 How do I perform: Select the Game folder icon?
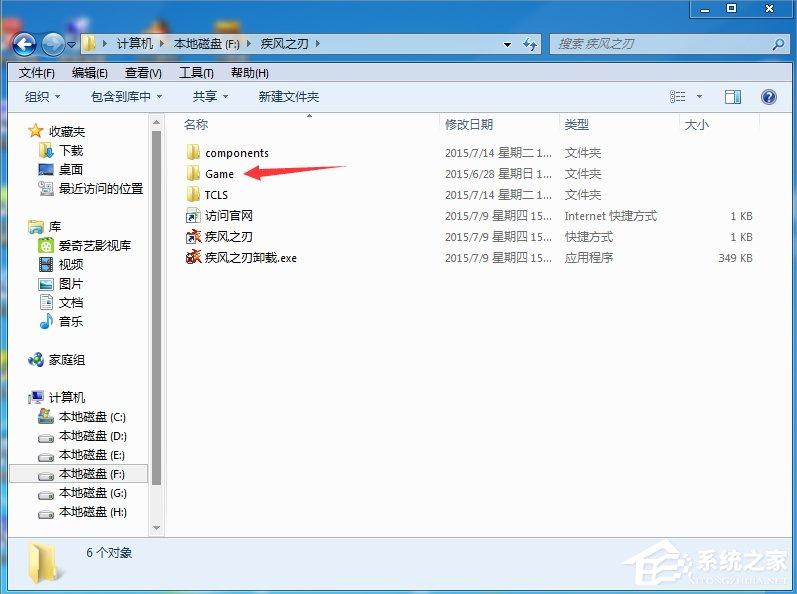(193, 174)
